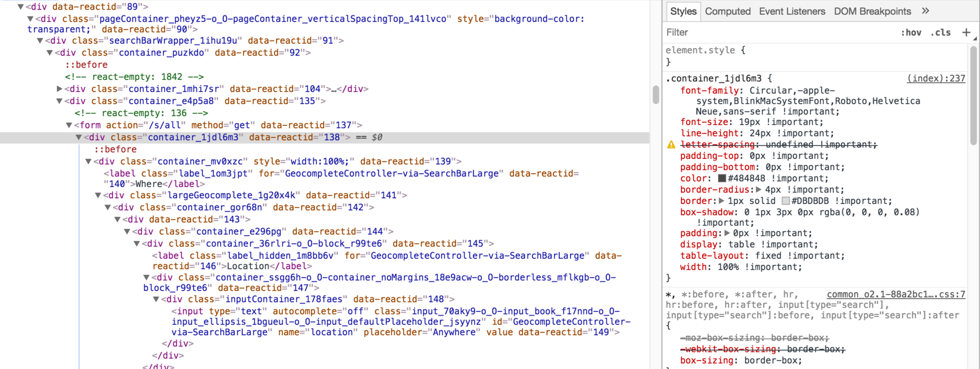Click the width: 100% declaration
980x369 pixels.
tap(741, 267)
